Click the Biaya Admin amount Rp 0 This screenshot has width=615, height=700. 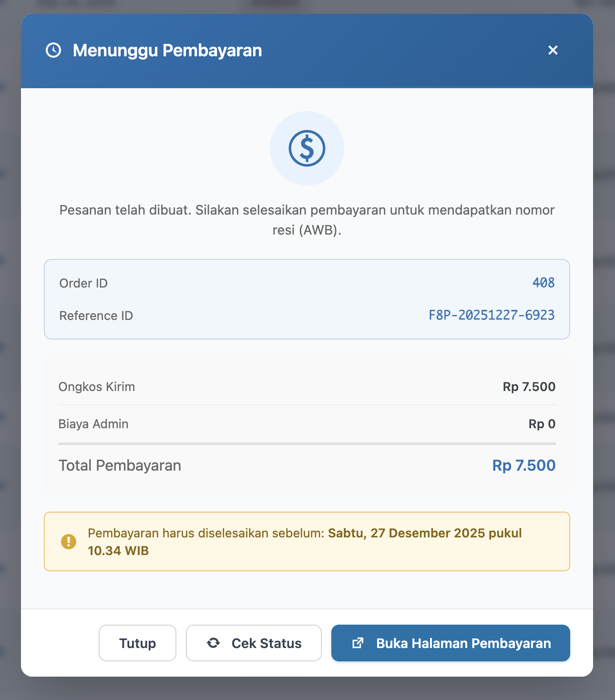click(542, 424)
